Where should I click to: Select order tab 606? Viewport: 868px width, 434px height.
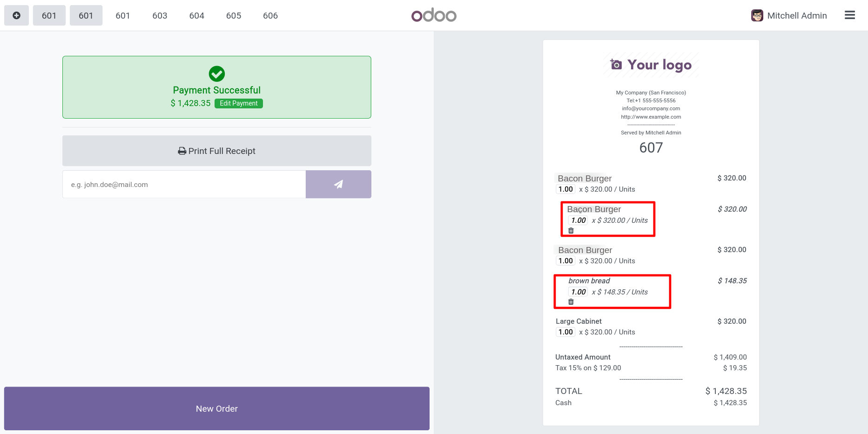270,15
